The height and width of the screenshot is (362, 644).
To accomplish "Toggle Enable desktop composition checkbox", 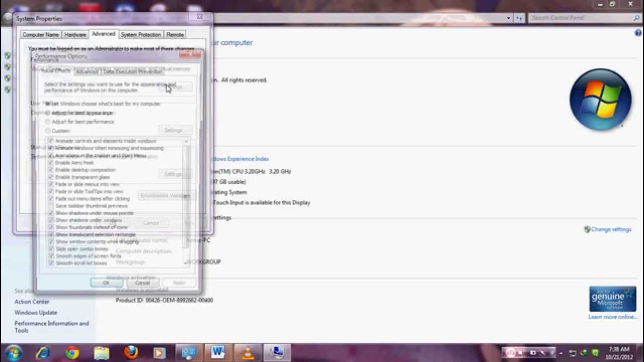I will tap(51, 170).
